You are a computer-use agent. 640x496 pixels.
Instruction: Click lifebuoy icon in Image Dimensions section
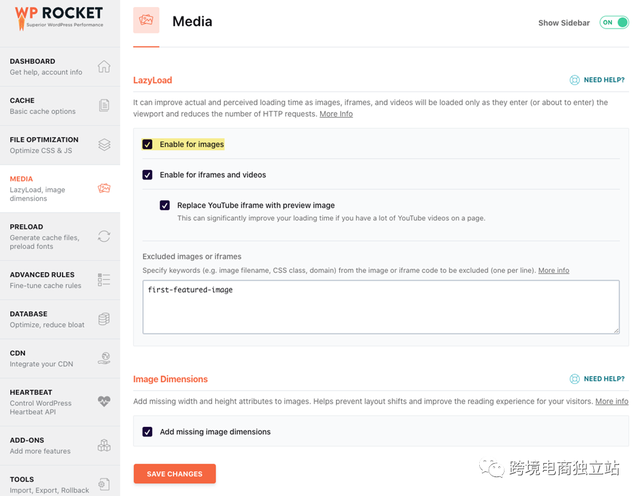(574, 379)
